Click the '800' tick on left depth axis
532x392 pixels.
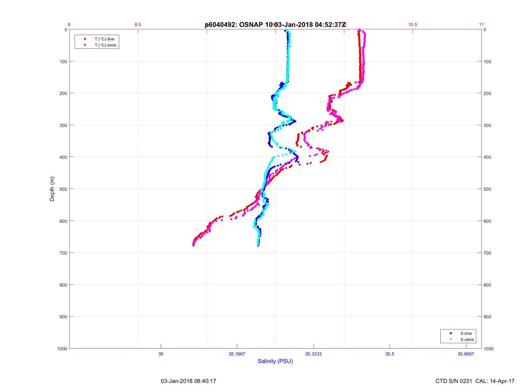tap(63, 285)
